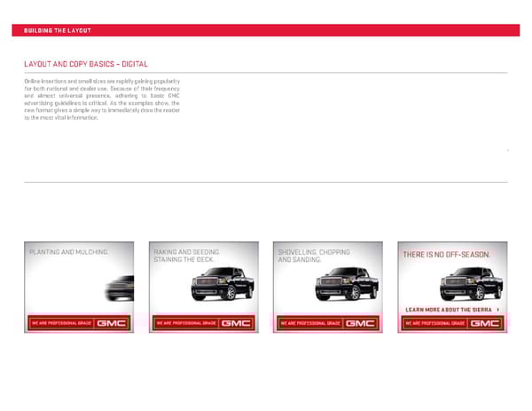
Task: Click the Layout and Copy Basics – Digital heading
Action: point(86,64)
